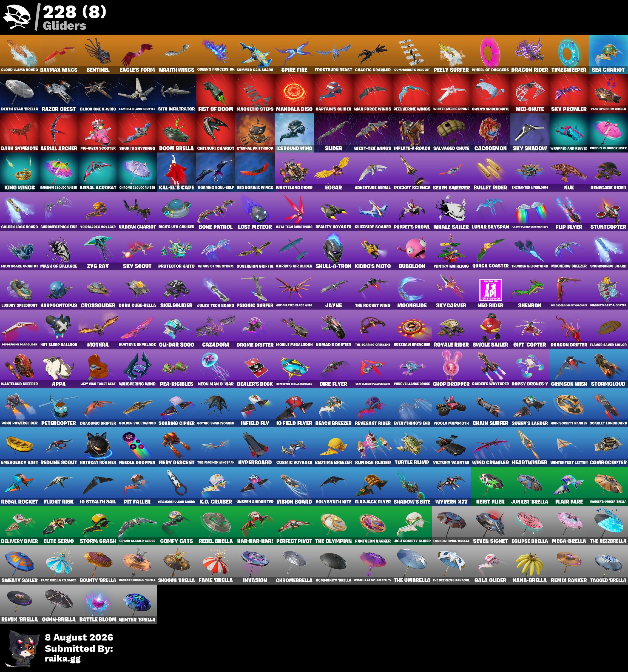Image resolution: width=628 pixels, height=672 pixels.
Task: Select the Peely Surfer glider
Action: pos(451,54)
